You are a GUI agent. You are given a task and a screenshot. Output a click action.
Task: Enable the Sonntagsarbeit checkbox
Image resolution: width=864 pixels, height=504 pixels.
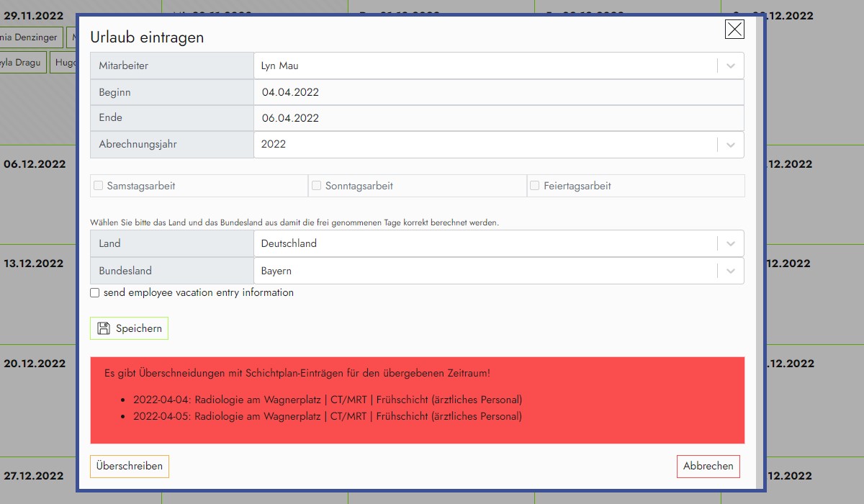316,186
